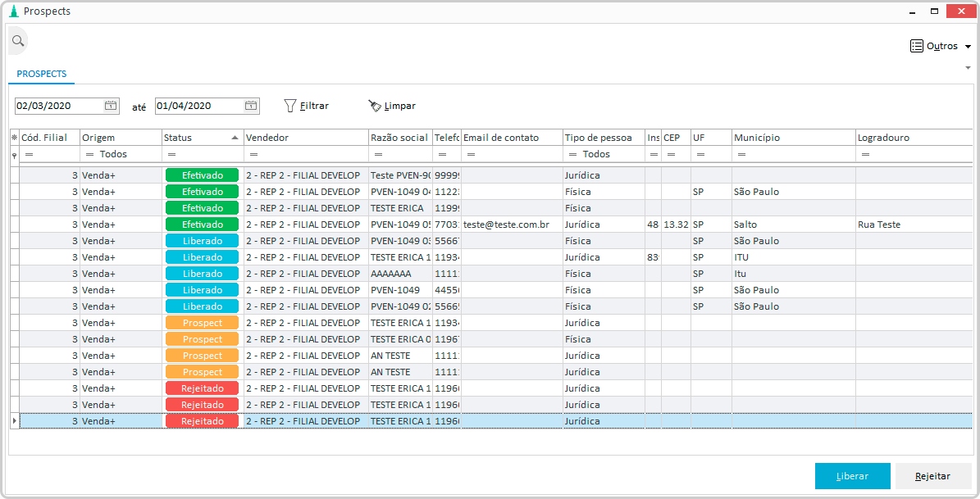Select the Teste PVEN-90 razão social cell

pyautogui.click(x=401, y=175)
